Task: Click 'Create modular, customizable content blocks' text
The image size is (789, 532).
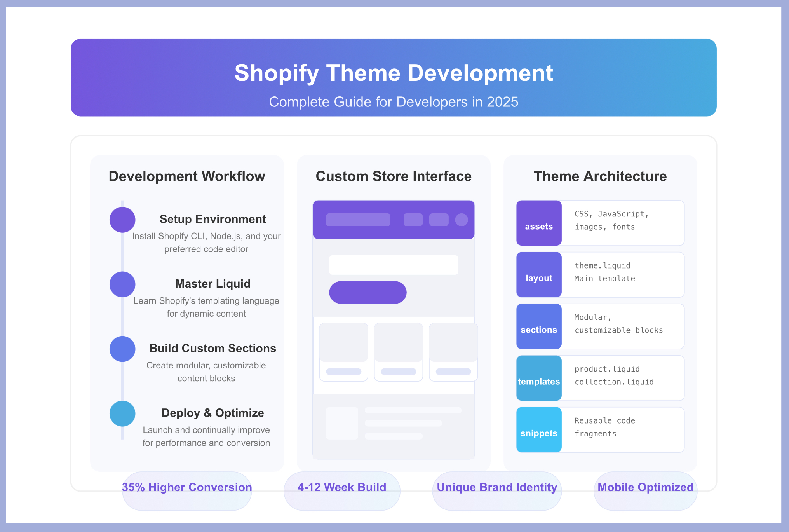Action: (206, 372)
